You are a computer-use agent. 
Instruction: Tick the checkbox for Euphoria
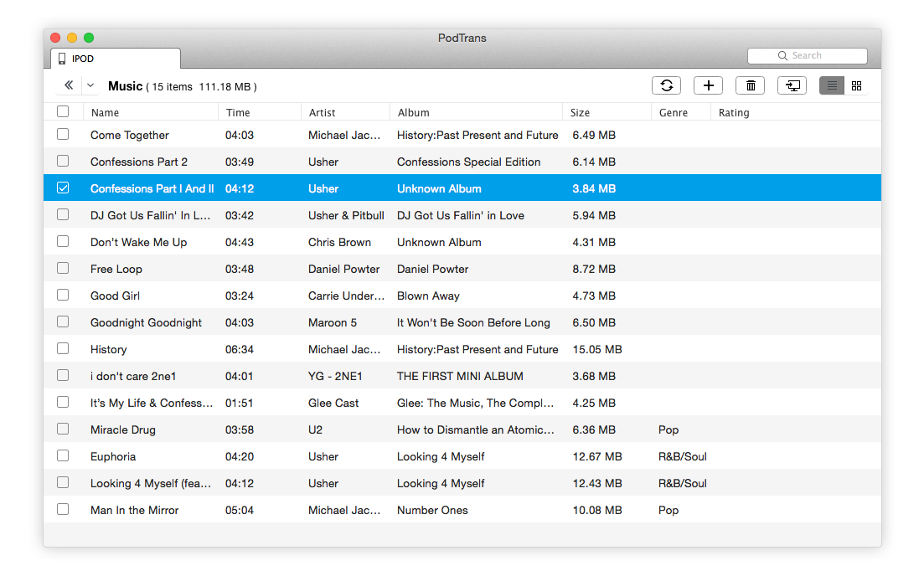tap(63, 456)
